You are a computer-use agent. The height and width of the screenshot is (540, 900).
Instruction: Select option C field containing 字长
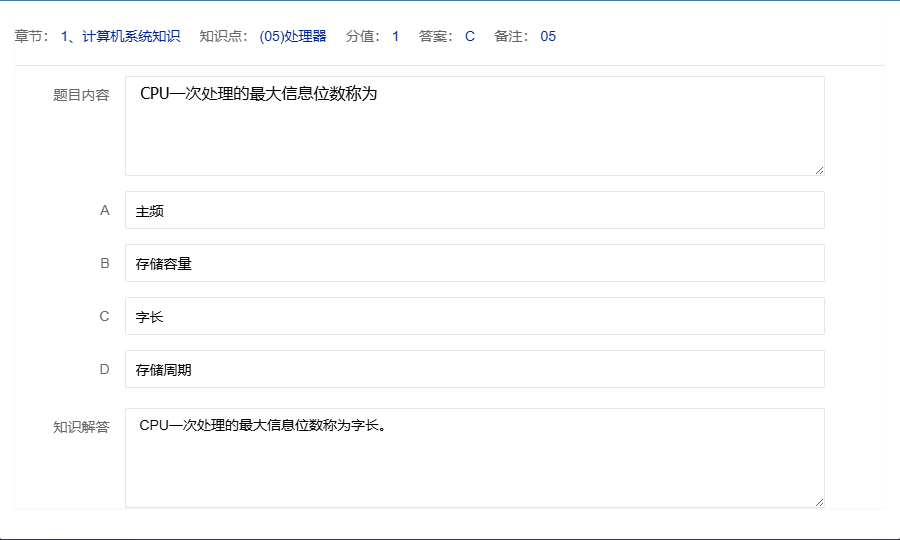click(x=474, y=316)
